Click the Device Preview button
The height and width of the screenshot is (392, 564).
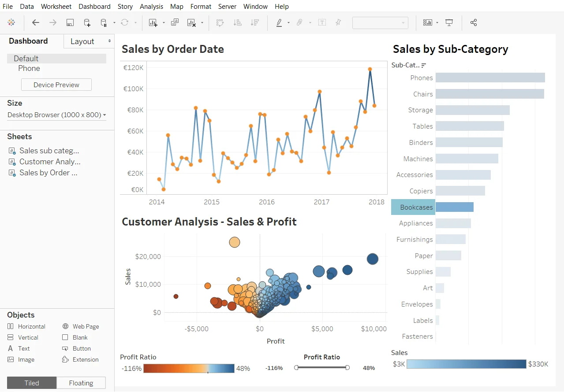tap(56, 85)
